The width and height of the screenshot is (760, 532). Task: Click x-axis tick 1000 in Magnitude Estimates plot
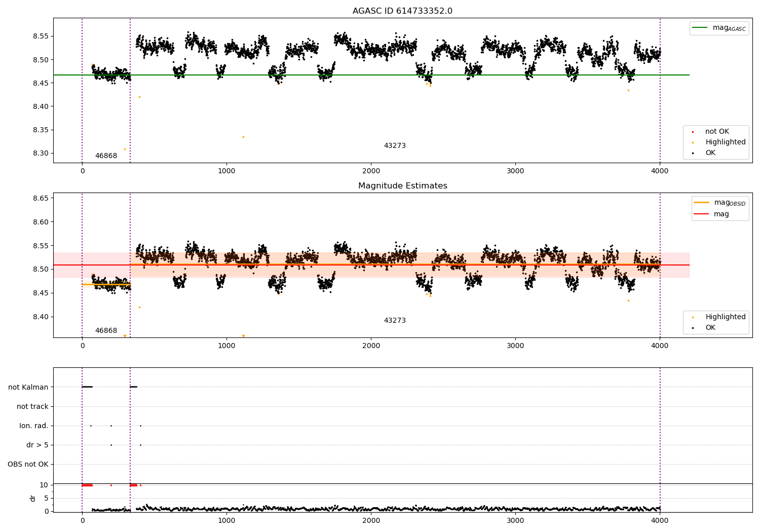(226, 346)
